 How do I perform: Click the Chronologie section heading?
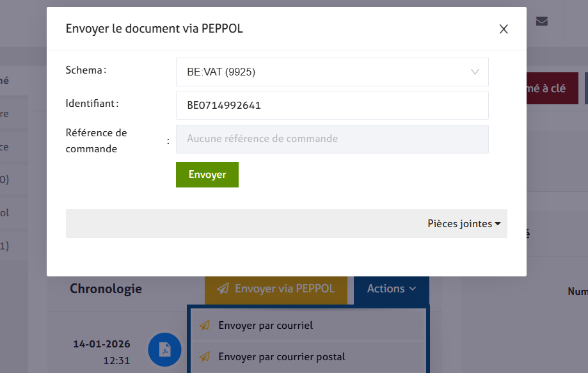point(106,289)
